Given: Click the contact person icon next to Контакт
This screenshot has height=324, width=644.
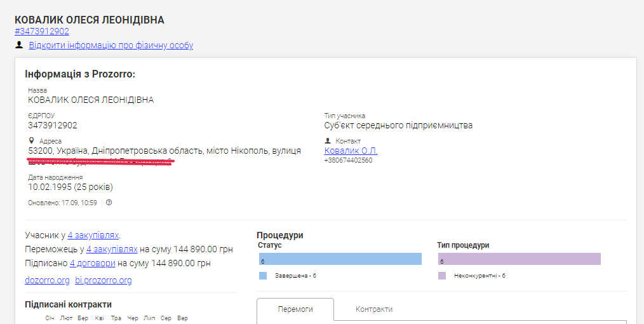Looking at the screenshot, I should click(328, 140).
